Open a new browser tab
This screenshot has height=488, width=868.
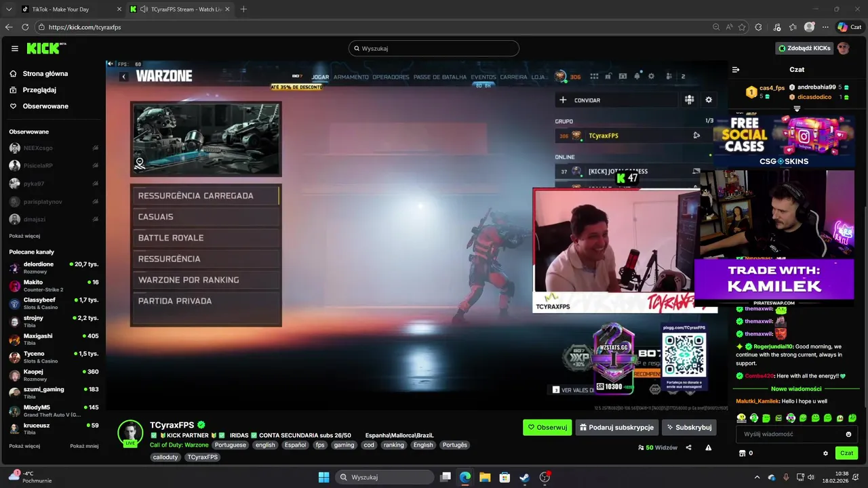click(243, 9)
